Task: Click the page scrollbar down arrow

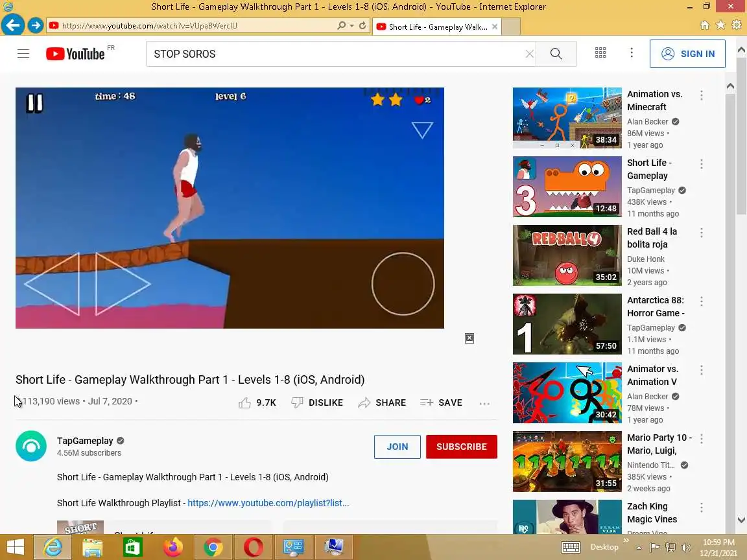Action: [741, 520]
